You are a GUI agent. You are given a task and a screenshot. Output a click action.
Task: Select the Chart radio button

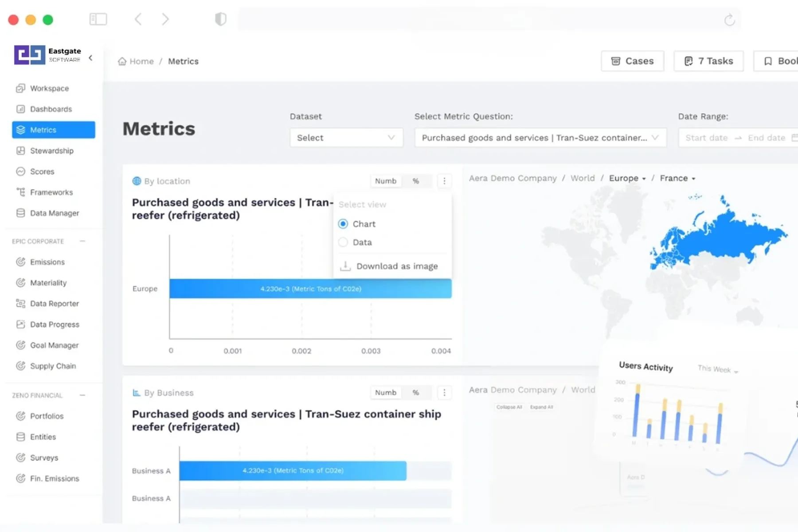[343, 224]
